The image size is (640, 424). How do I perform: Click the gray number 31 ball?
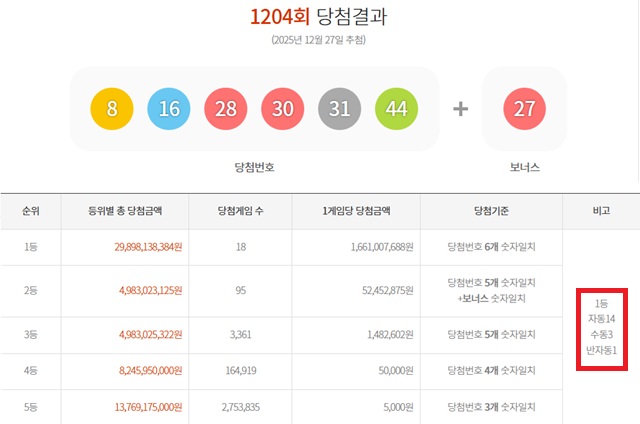[x=340, y=109]
